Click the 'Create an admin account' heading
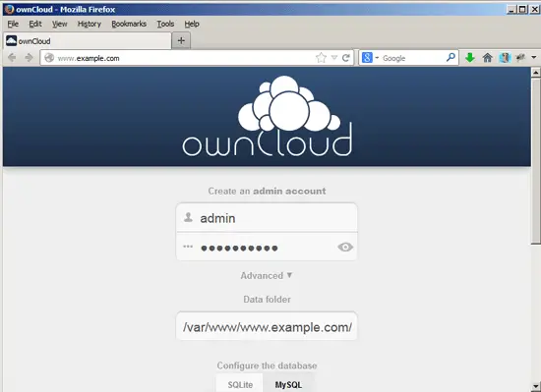The width and height of the screenshot is (541, 392). [267, 191]
